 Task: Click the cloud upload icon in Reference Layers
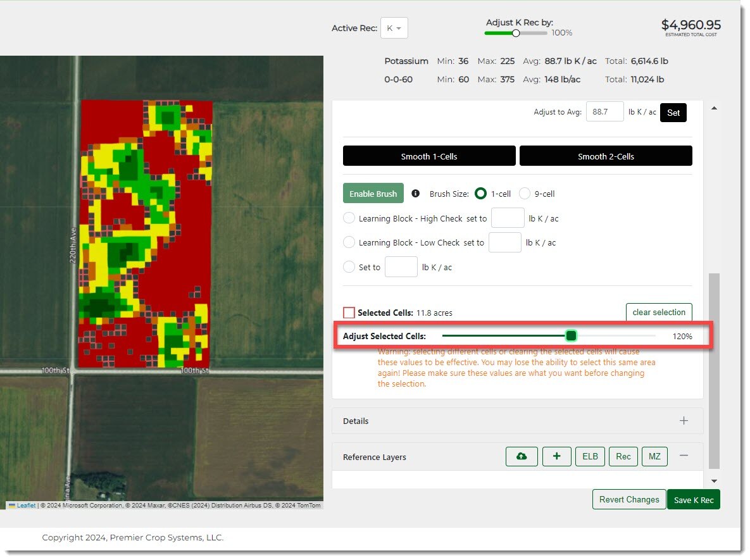point(522,456)
